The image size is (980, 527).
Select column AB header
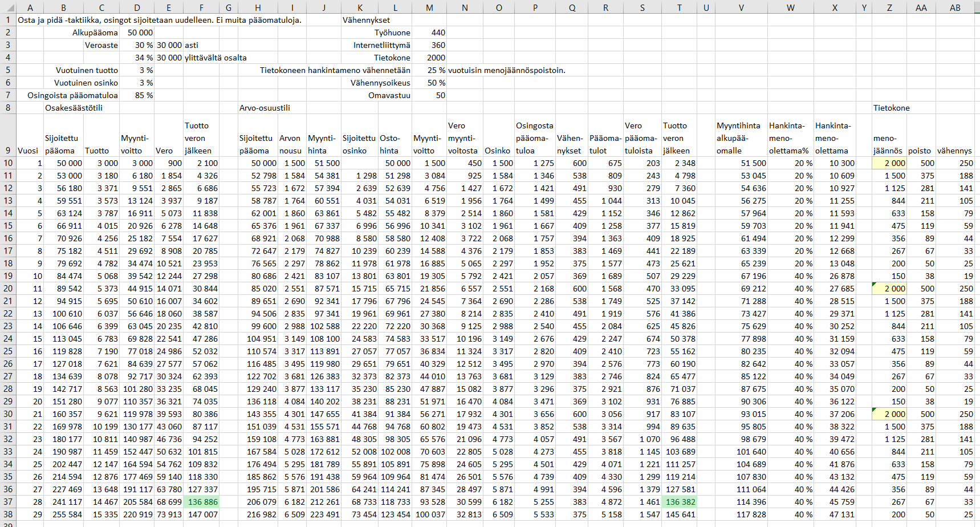[x=955, y=7]
